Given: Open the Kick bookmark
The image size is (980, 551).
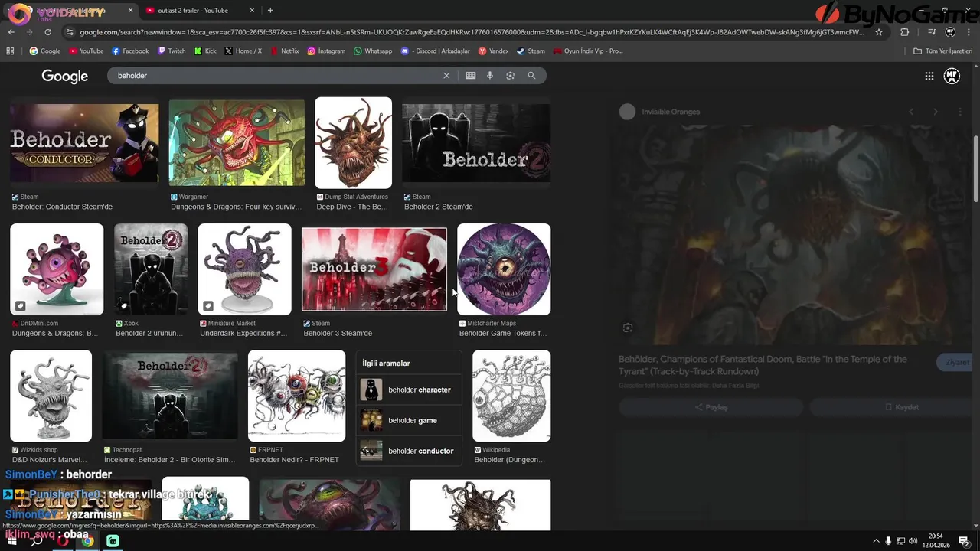Looking at the screenshot, I should point(205,51).
